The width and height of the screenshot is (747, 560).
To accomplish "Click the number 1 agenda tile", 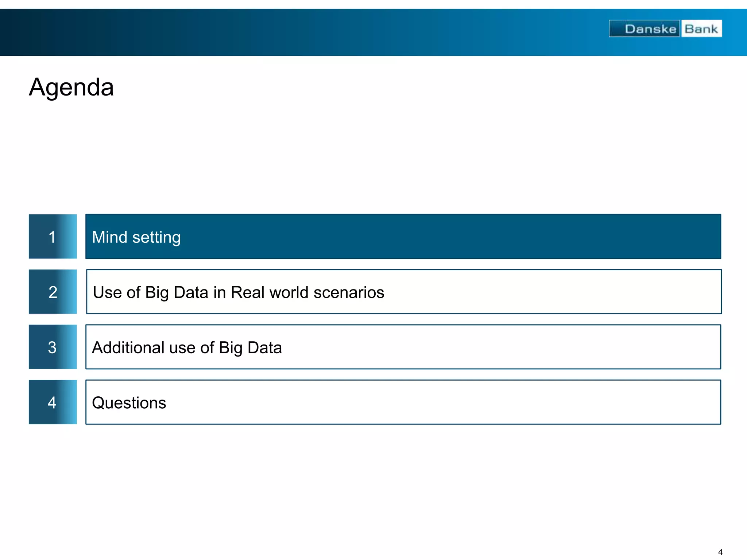I will click(x=53, y=237).
